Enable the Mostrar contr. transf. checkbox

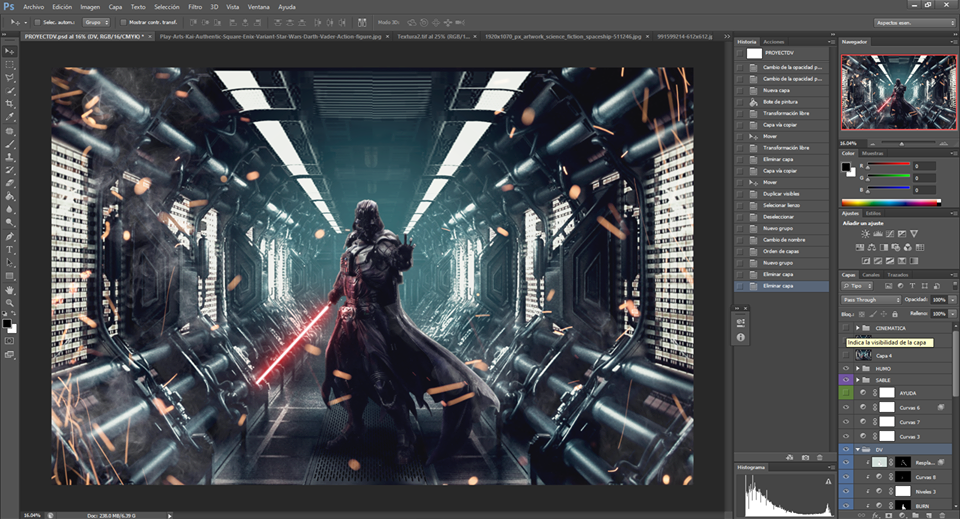pos(124,21)
